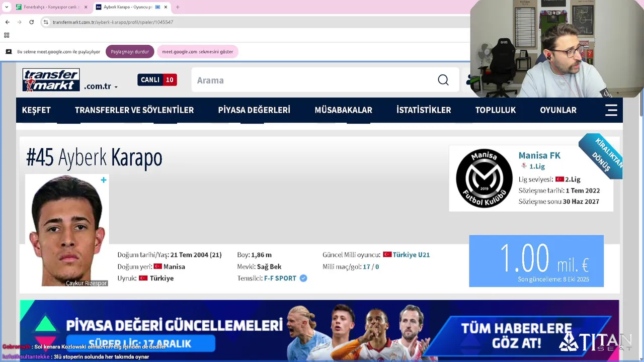Screen dimensions: 644x362
Task: Click the browser forward arrow
Action: pyautogui.click(x=19, y=22)
